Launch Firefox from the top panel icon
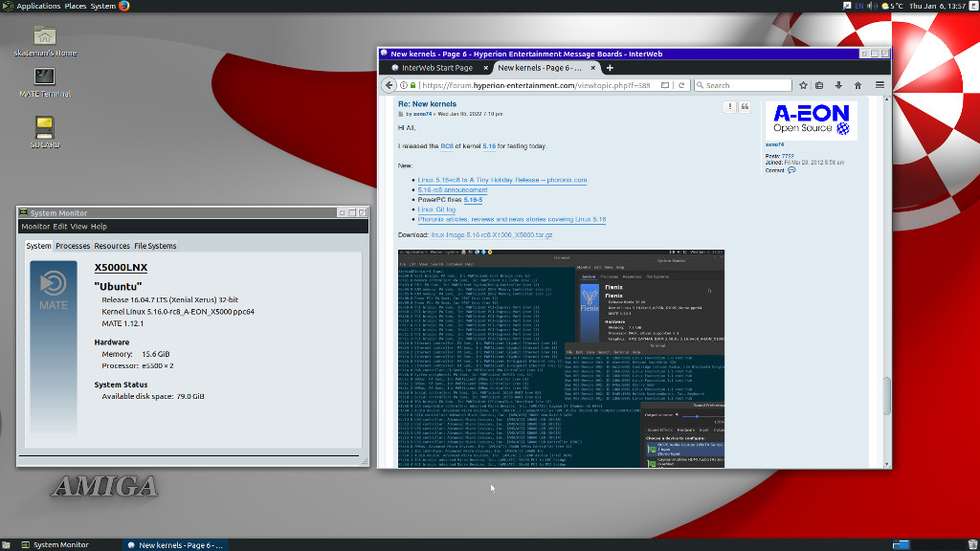This screenshot has height=551, width=980. [x=123, y=6]
